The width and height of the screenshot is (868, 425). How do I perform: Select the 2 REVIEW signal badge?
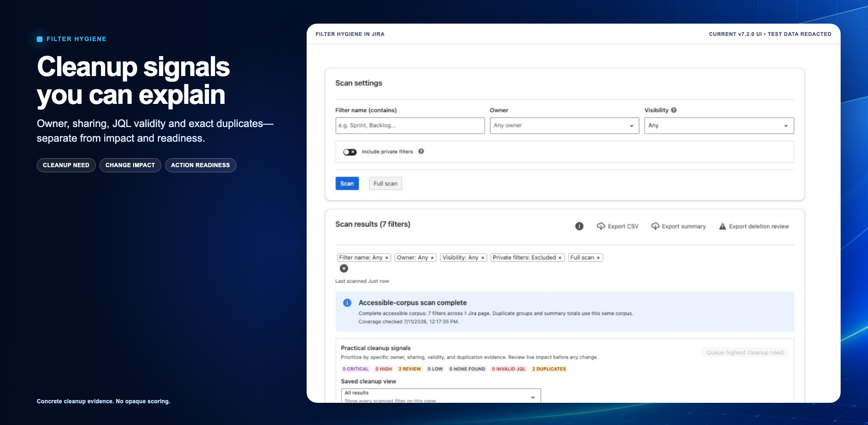pos(409,369)
